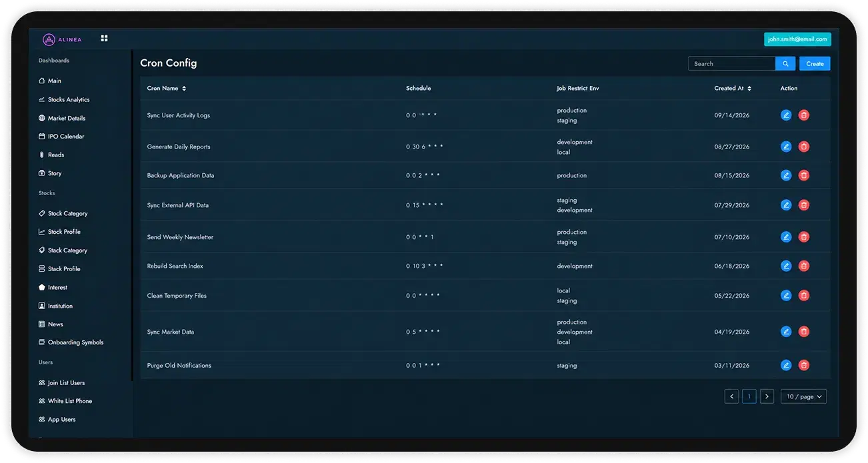
Task: Edit the Purge Old Notifications cron
Action: (786, 365)
